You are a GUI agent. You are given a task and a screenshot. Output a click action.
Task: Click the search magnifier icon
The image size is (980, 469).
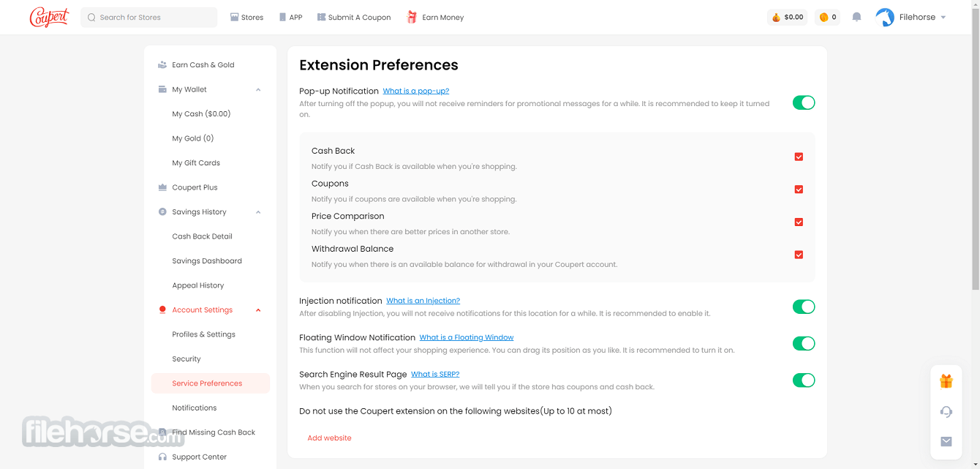click(92, 18)
